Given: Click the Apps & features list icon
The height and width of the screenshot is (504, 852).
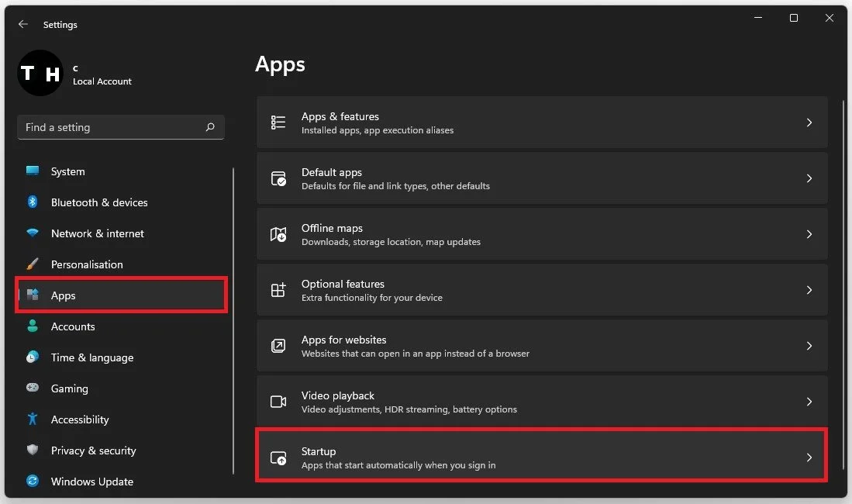Looking at the screenshot, I should [278, 123].
